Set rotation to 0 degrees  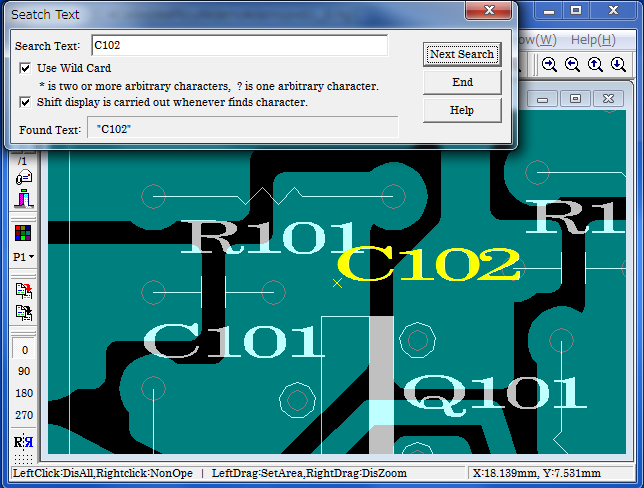pos(24,350)
